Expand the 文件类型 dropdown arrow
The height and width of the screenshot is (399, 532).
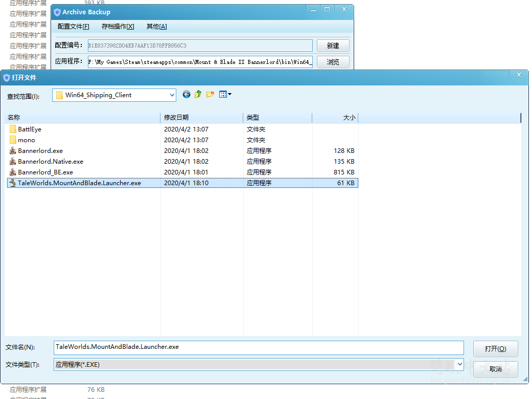click(x=460, y=364)
